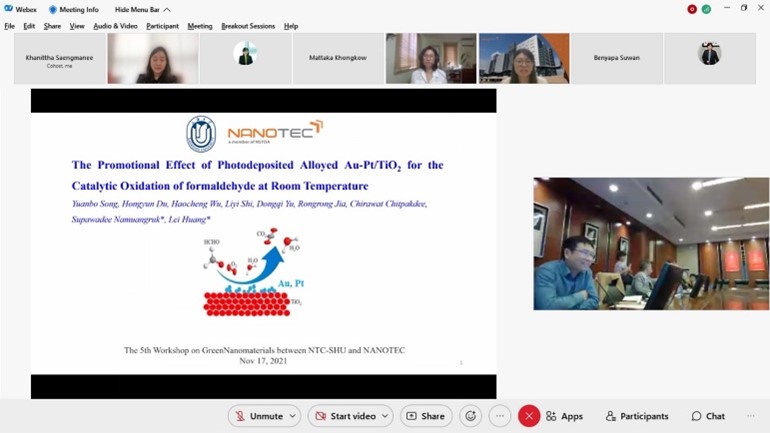
Task: Show the Participants panel
Action: pos(637,416)
